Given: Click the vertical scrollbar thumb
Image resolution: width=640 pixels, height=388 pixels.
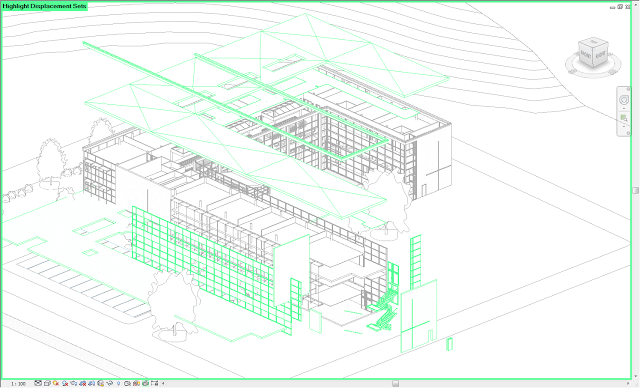Looking at the screenshot, I should [636, 191].
